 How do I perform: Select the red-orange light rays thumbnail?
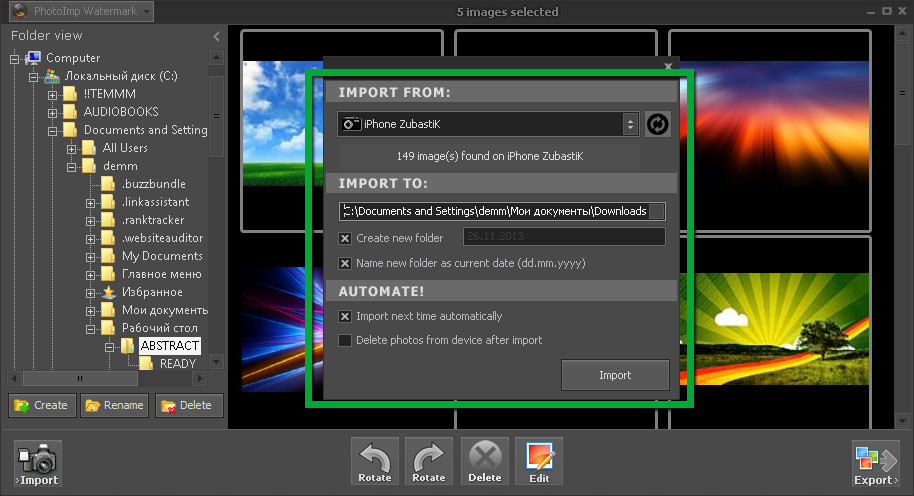[774, 124]
